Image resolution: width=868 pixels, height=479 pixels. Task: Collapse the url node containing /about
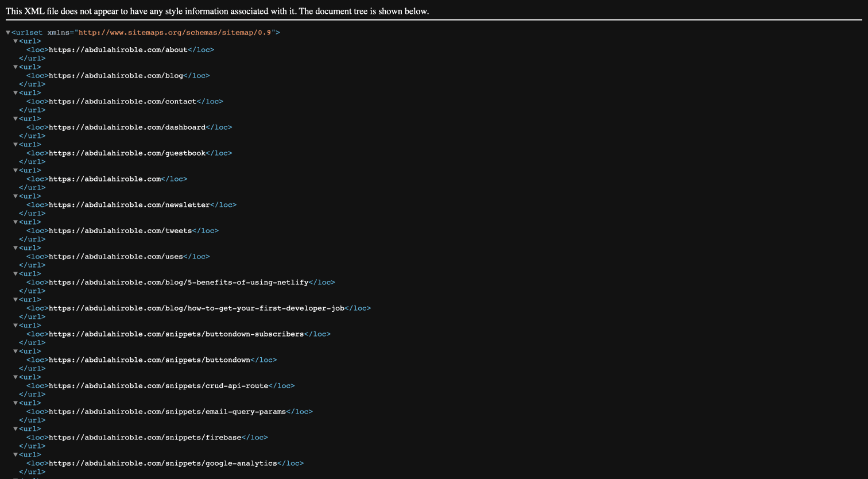click(x=15, y=41)
